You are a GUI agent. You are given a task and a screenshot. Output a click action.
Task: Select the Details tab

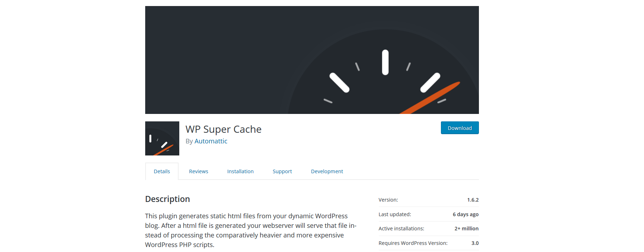point(162,171)
